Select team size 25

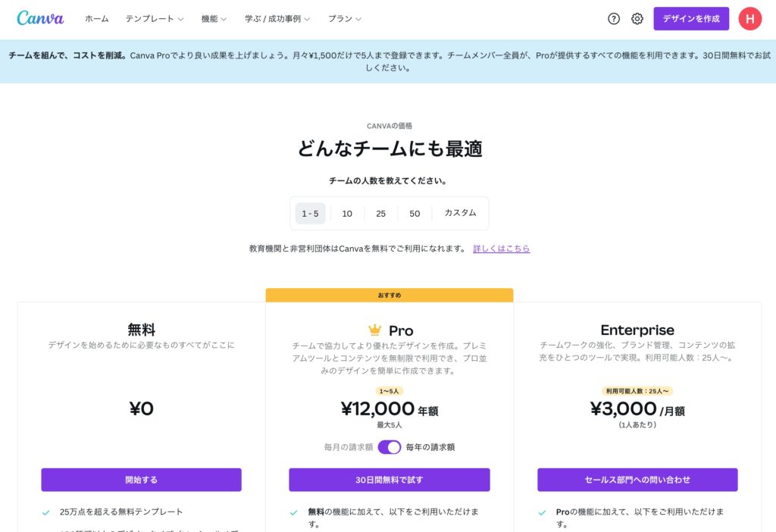coord(380,213)
